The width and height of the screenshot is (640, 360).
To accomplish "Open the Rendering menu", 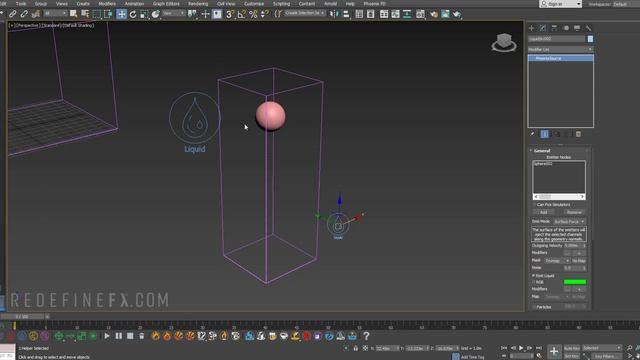I will [x=198, y=4].
